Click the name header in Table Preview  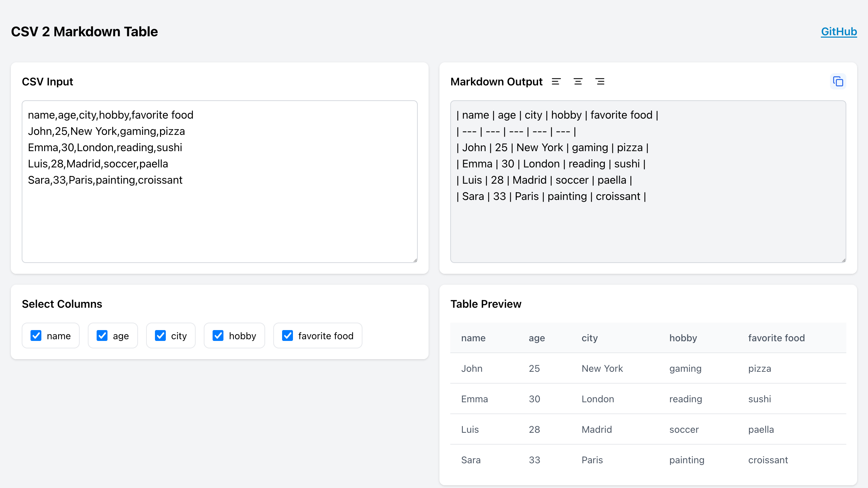tap(473, 338)
